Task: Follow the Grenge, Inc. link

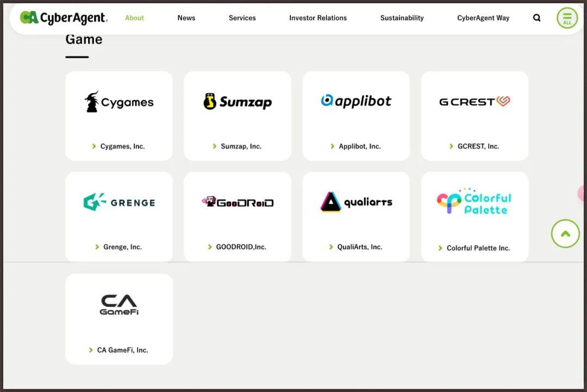Action: (x=122, y=247)
